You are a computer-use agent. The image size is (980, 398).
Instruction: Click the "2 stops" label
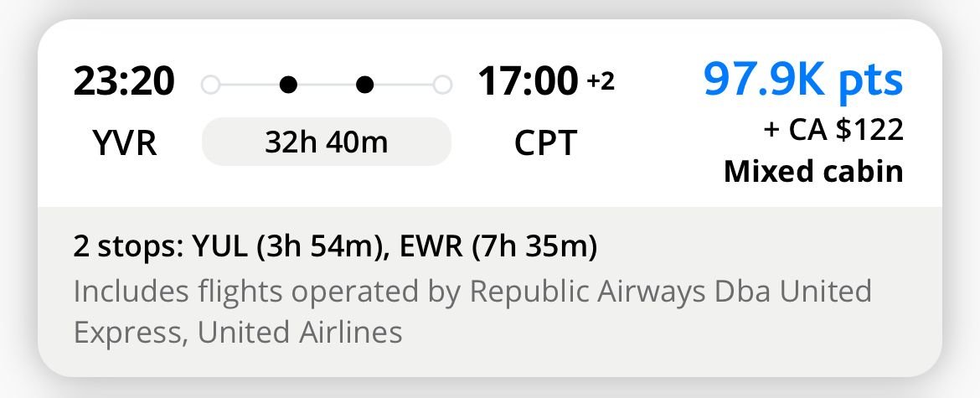[129, 247]
